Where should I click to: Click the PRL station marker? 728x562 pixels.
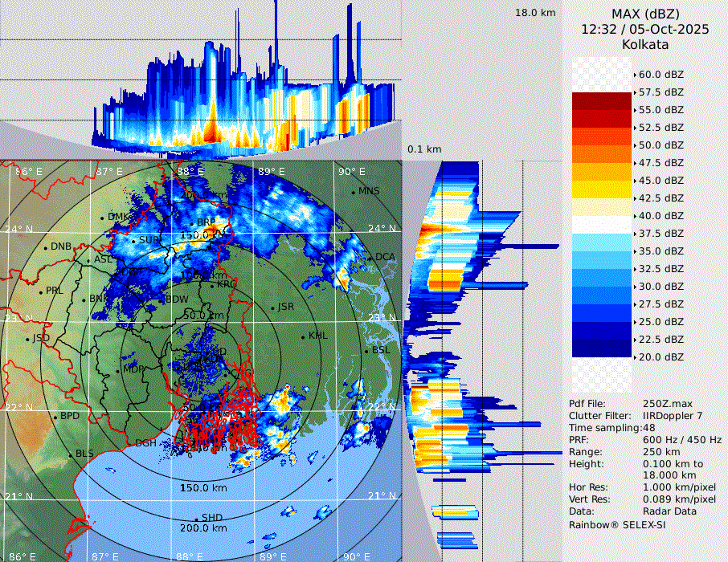point(40,291)
